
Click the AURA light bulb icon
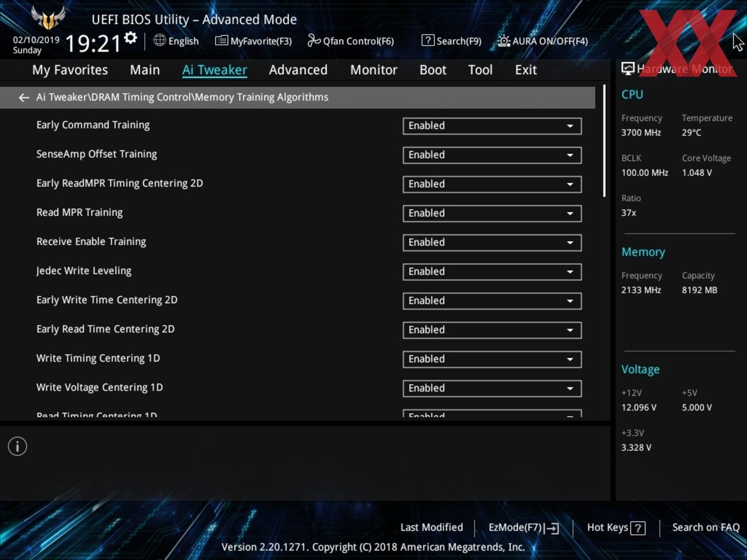[x=504, y=41]
